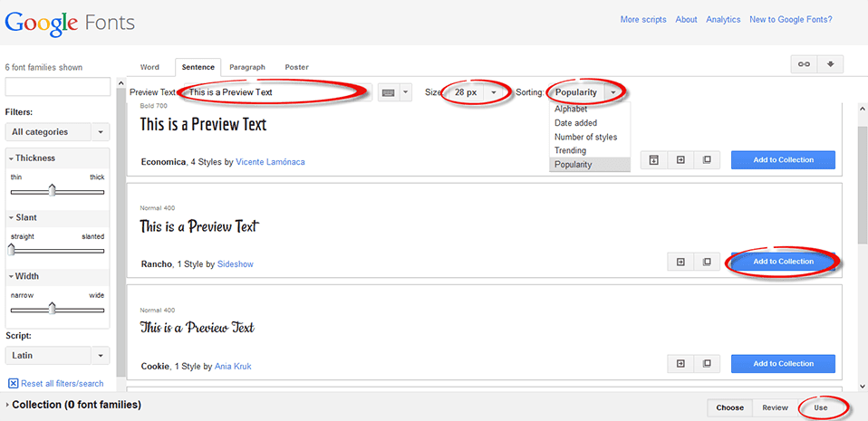Click the Choose button in the bottom bar

pos(729,407)
